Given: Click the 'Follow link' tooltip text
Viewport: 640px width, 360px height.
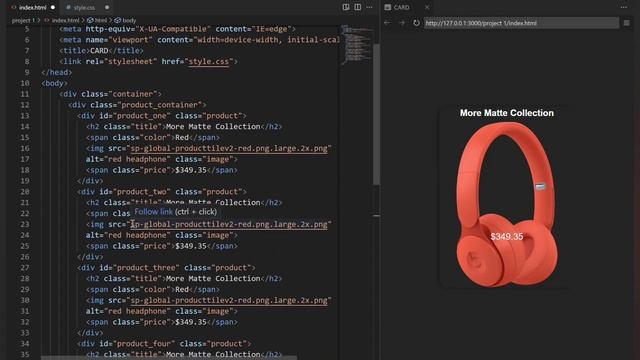Looking at the screenshot, I should pyautogui.click(x=153, y=211).
